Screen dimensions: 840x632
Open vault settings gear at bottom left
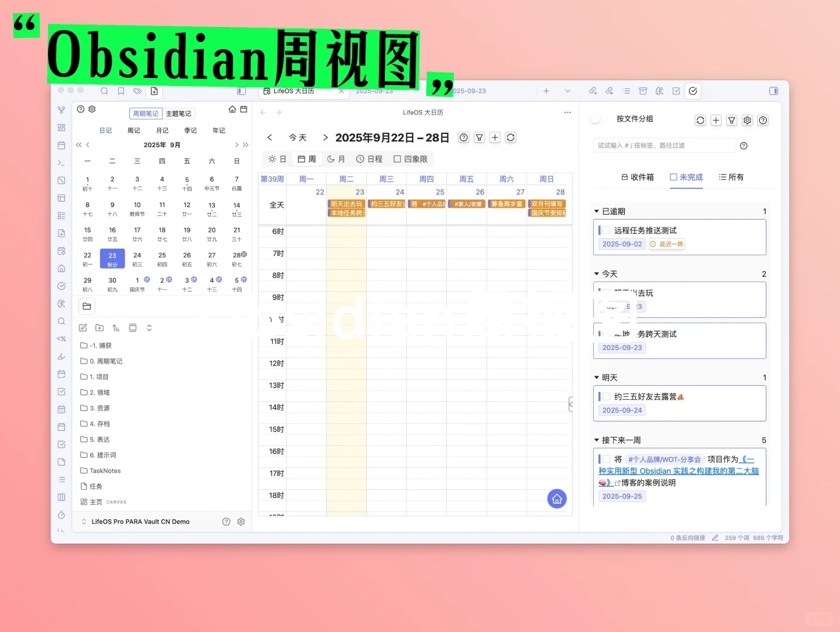(241, 521)
